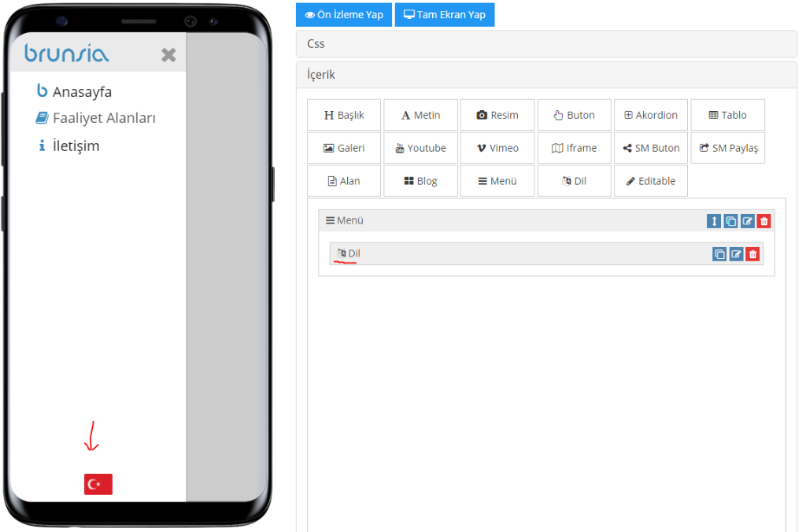Click the Turkish flag language icon

point(98,484)
